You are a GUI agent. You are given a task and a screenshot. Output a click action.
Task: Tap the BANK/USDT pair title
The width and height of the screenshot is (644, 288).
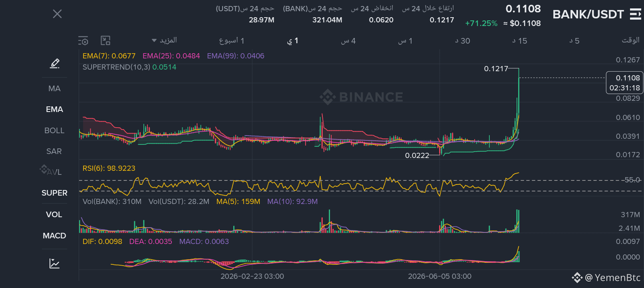(588, 14)
